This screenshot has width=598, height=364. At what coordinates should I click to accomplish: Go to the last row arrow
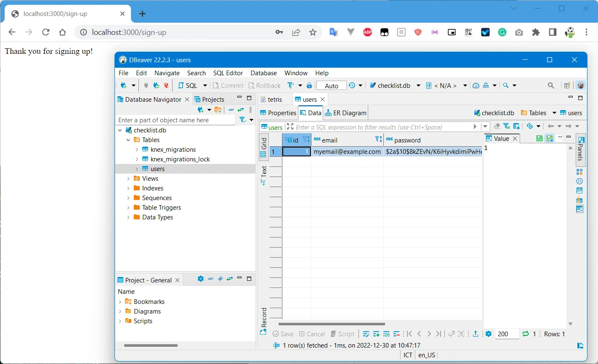coord(439,334)
